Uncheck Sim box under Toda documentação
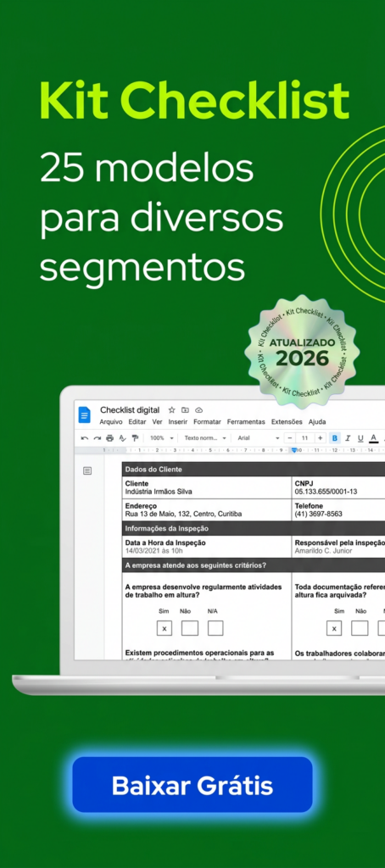 pyautogui.click(x=333, y=628)
